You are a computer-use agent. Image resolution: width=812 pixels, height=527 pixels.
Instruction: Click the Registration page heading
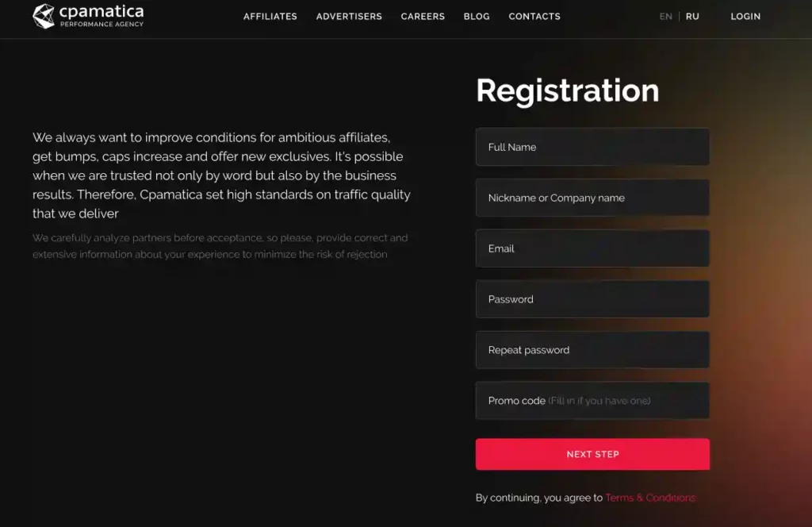click(567, 90)
